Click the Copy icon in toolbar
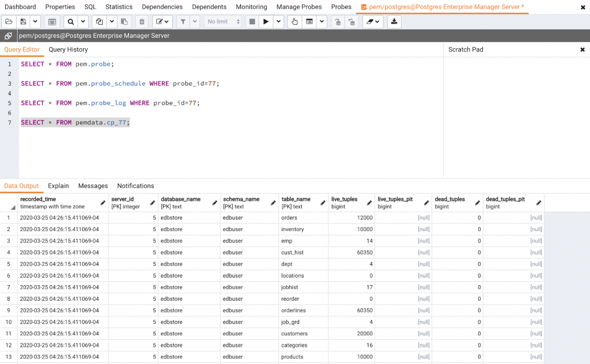This screenshot has width=590, height=364. tap(100, 22)
